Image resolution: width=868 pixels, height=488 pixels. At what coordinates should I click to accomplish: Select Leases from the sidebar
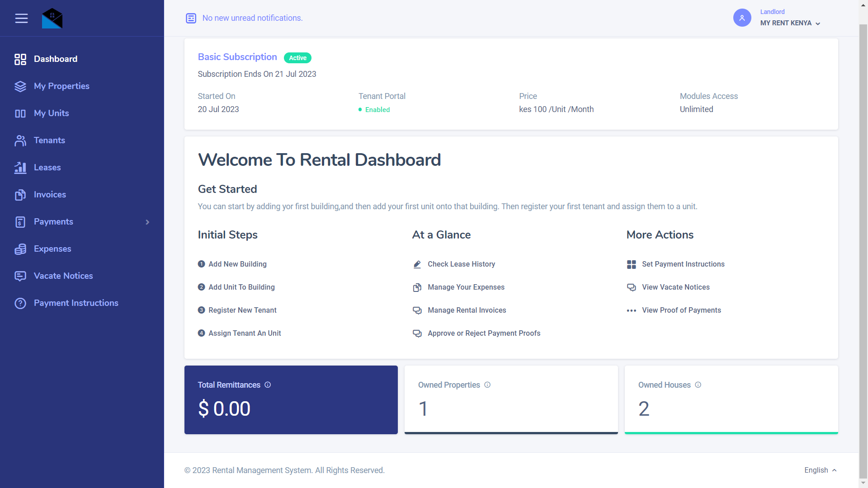pos(47,167)
